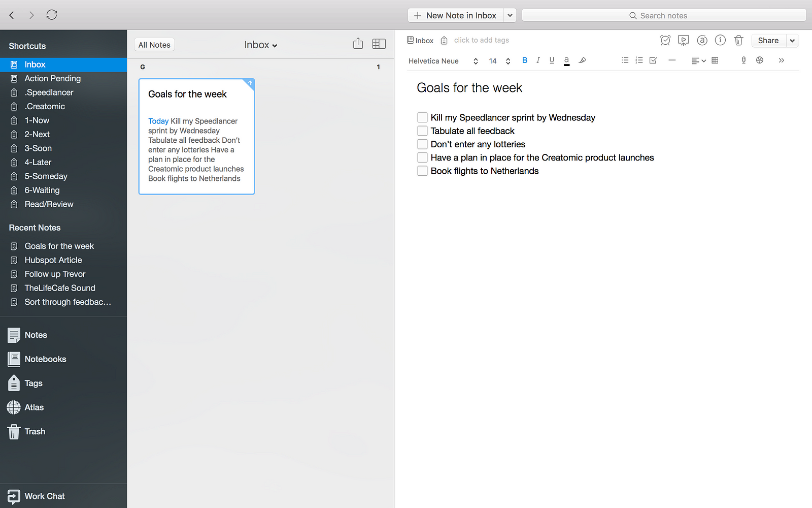
Task: Click the note title Goals for the week
Action: [x=469, y=88]
